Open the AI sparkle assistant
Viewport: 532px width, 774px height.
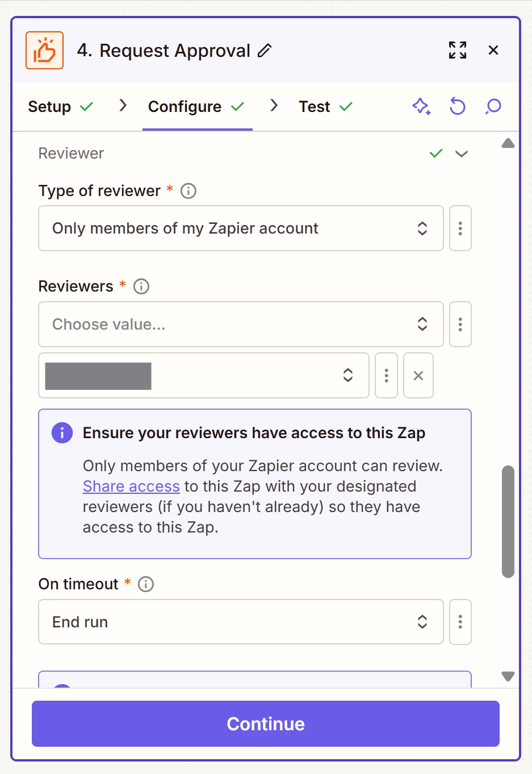421,106
